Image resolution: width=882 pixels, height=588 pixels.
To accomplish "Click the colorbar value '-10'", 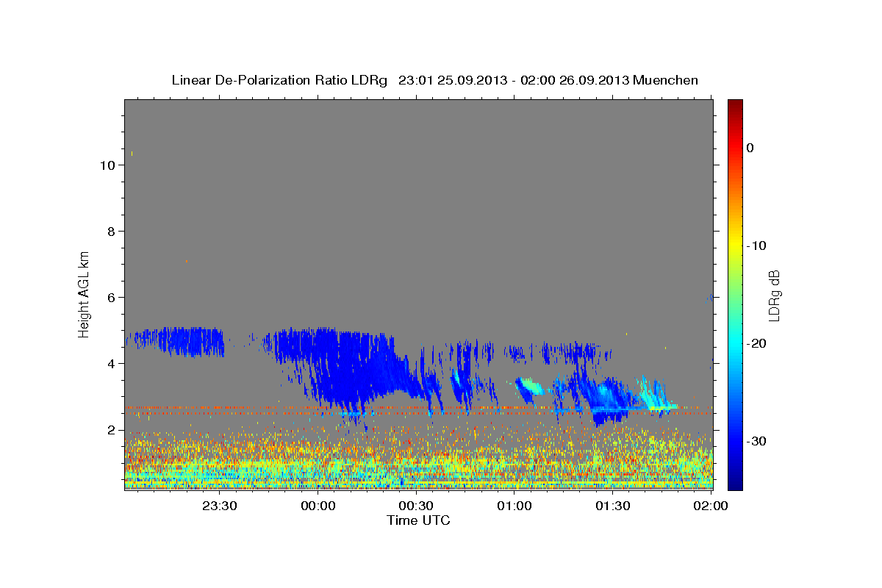I will [x=757, y=245].
